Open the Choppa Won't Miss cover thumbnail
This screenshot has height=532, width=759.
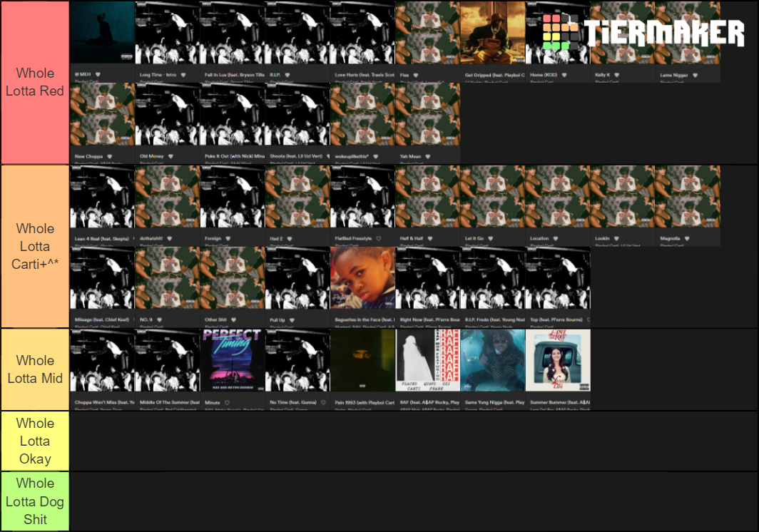(102, 360)
